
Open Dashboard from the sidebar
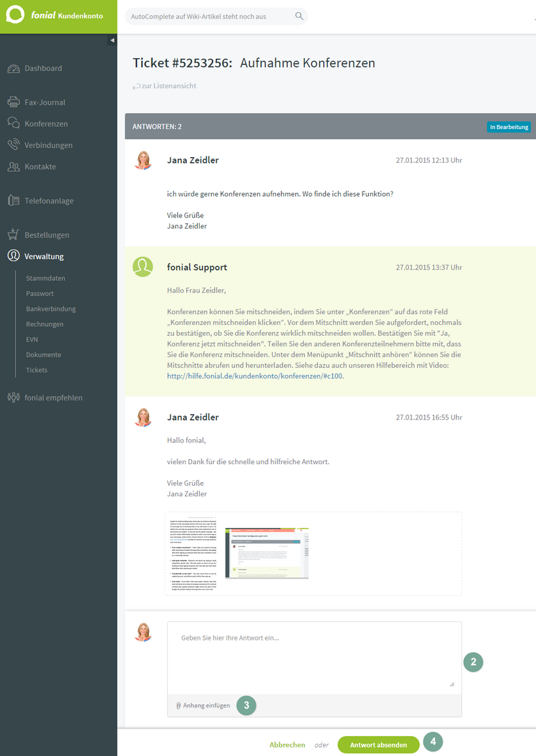click(x=43, y=68)
